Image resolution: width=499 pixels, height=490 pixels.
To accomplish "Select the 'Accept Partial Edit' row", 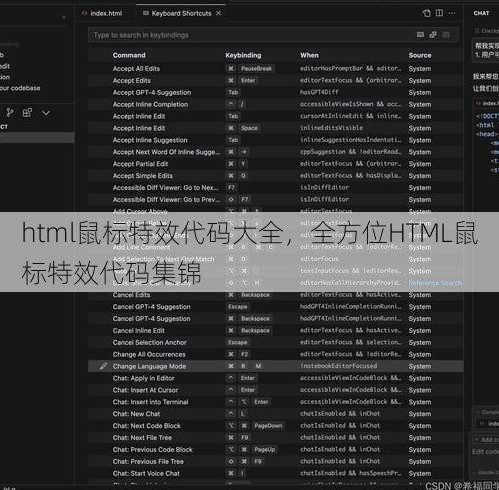I will click(276, 164).
